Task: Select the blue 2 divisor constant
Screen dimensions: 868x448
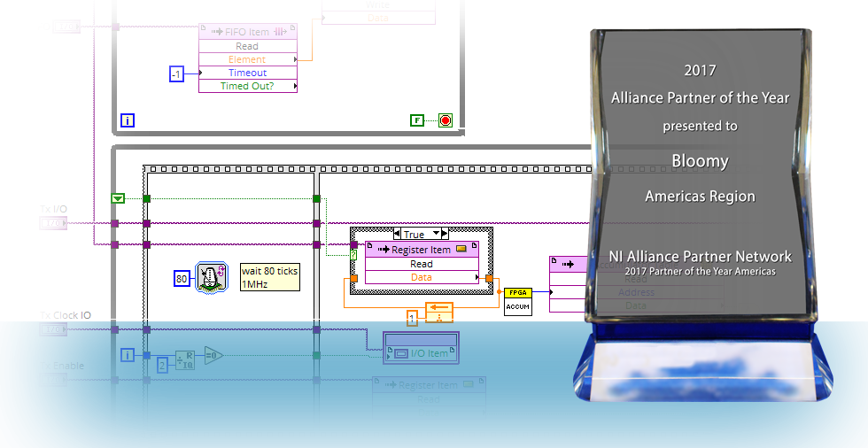Action: coord(162,366)
